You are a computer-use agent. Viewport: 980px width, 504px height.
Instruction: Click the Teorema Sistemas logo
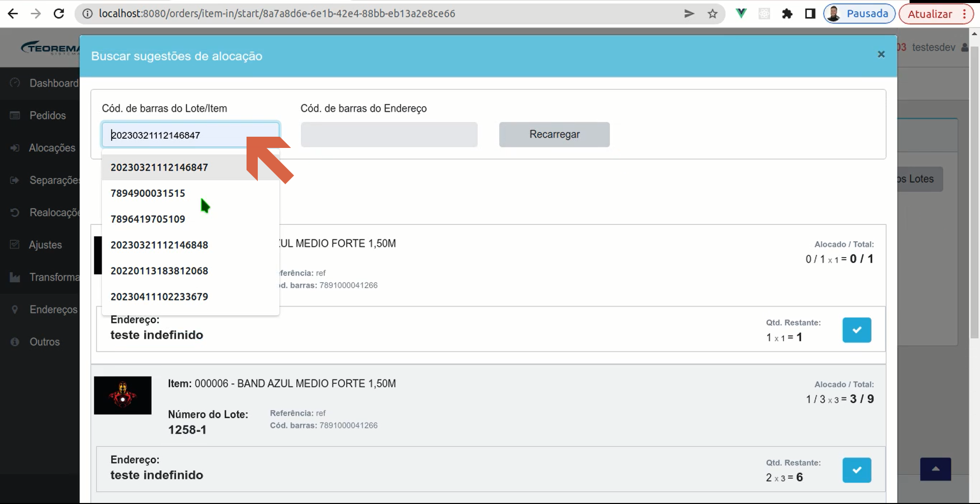(50, 48)
